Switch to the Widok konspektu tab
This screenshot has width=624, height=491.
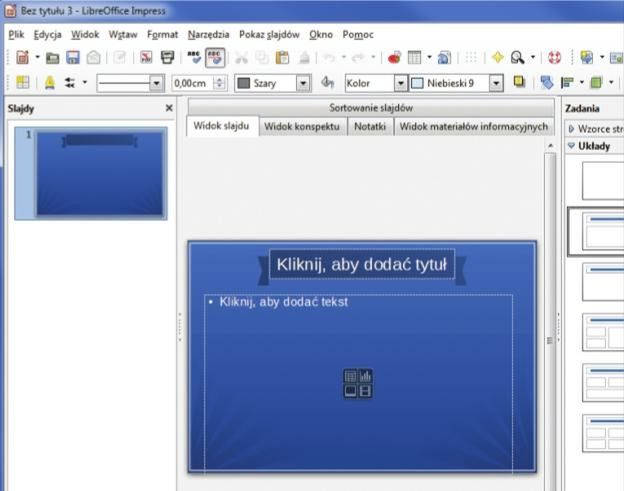301,127
